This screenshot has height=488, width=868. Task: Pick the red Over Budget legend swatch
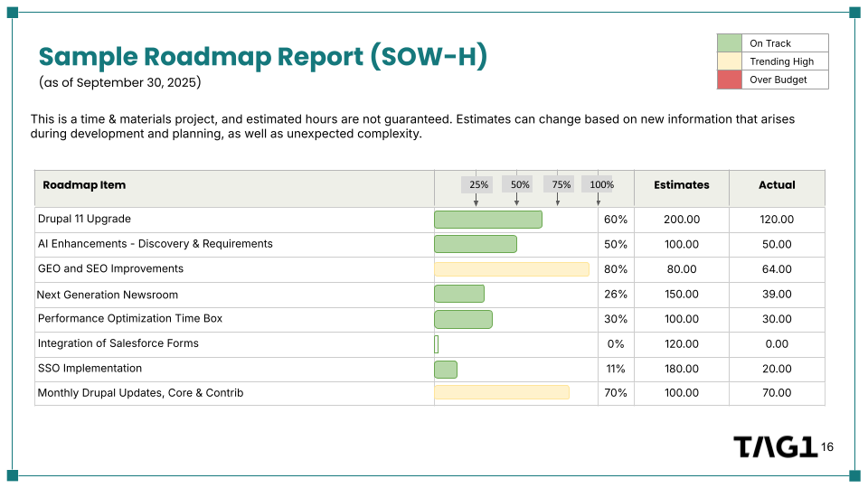(x=729, y=80)
